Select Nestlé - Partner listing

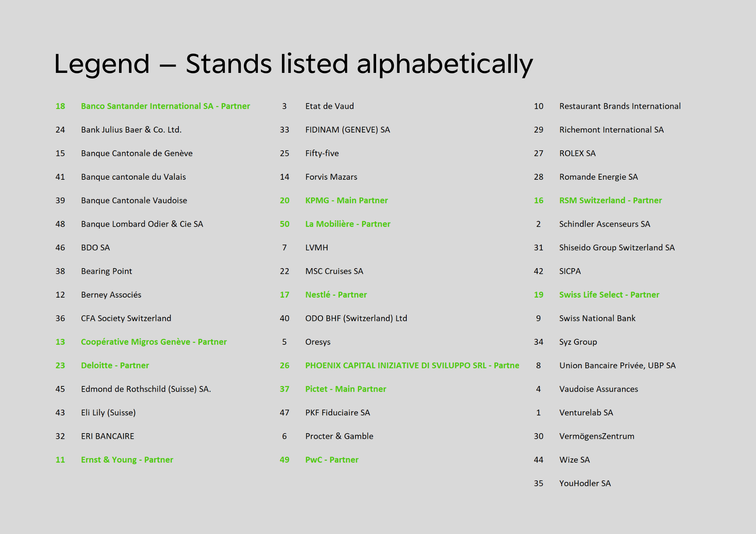336,295
